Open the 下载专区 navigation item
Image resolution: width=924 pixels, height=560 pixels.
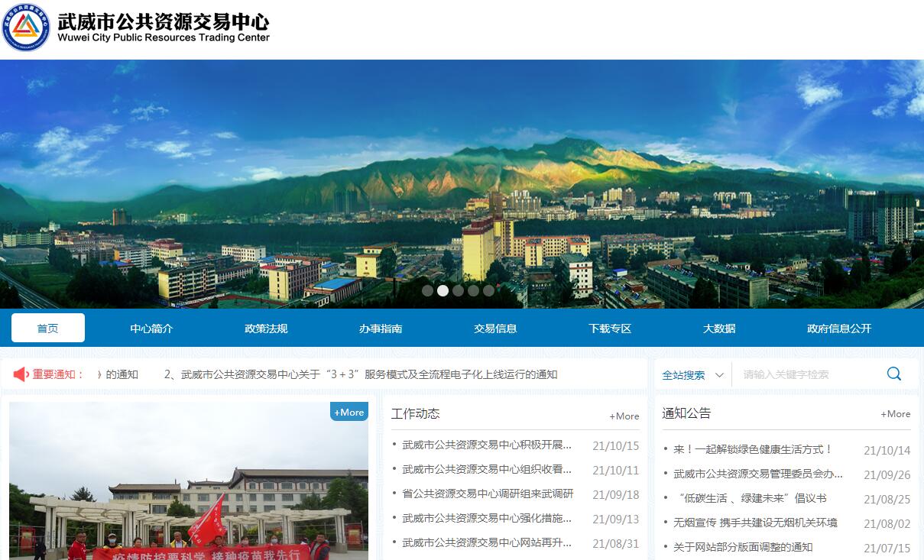[610, 329]
